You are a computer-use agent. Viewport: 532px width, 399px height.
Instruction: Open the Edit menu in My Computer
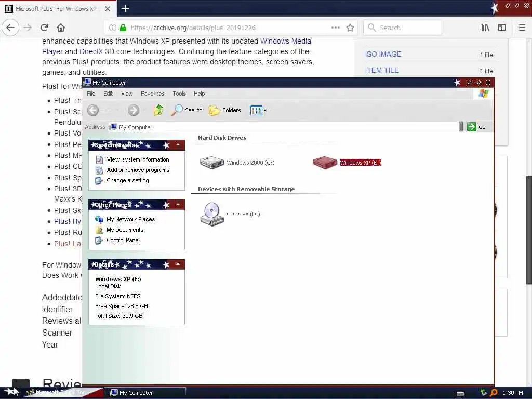(x=108, y=94)
